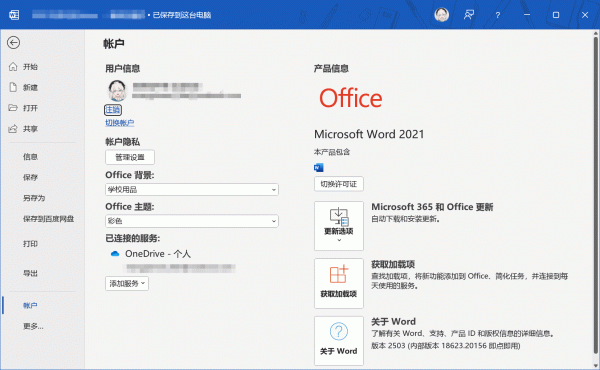600x370 pixels.
Task: Minimize the Word window
Action: tap(527, 15)
